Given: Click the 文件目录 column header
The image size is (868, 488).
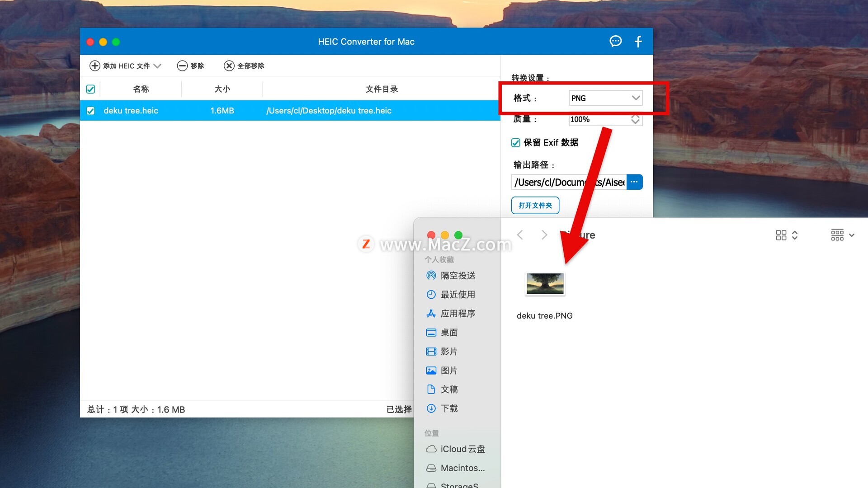Looking at the screenshot, I should (x=382, y=89).
